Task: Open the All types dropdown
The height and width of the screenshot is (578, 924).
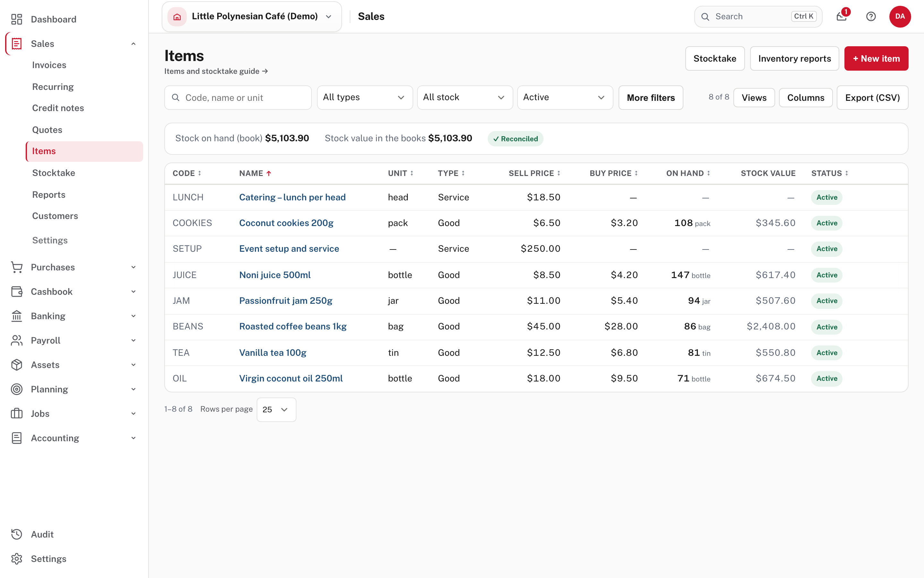Action: (365, 98)
